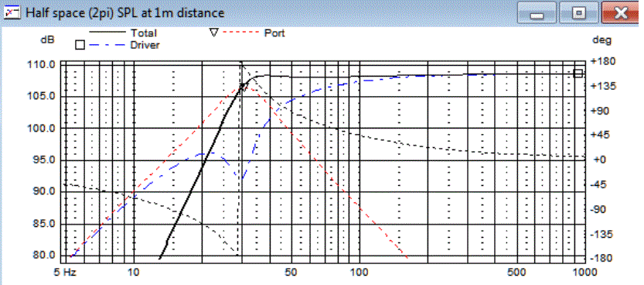Maximize the SPL graph window
The image size is (644, 285).
[579, 13]
